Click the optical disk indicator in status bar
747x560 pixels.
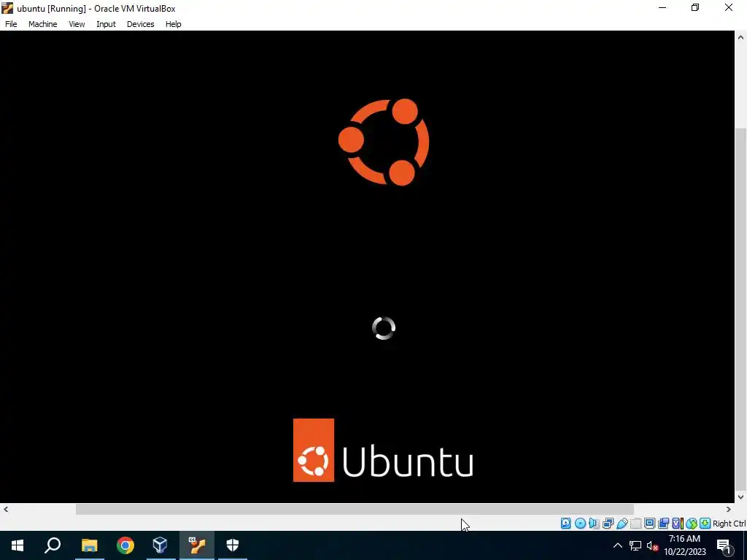coord(580,524)
